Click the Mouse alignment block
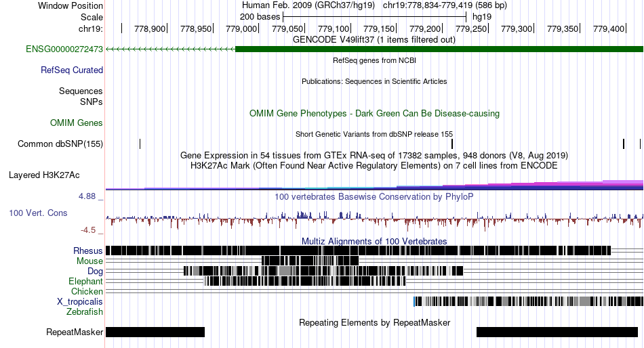Viewport: 644px width, 348px height. coord(310,261)
